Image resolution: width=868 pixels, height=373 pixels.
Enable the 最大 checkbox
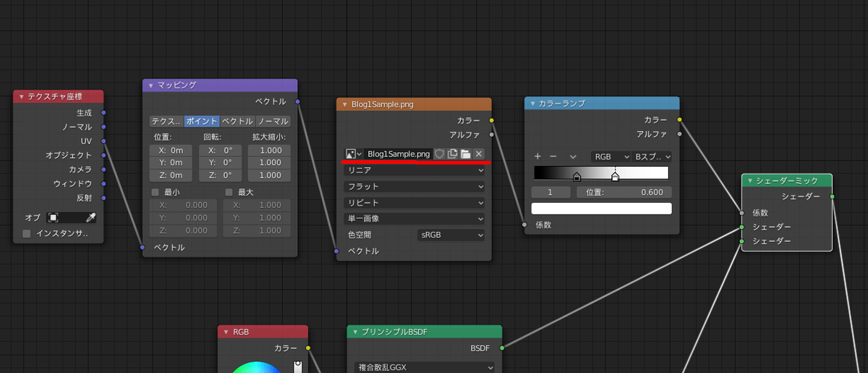[229, 192]
